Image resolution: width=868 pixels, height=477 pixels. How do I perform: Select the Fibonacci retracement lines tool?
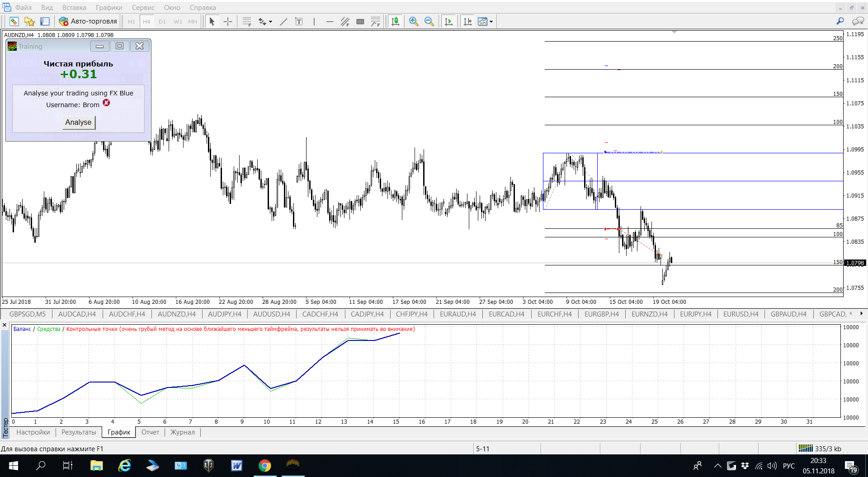247,21
